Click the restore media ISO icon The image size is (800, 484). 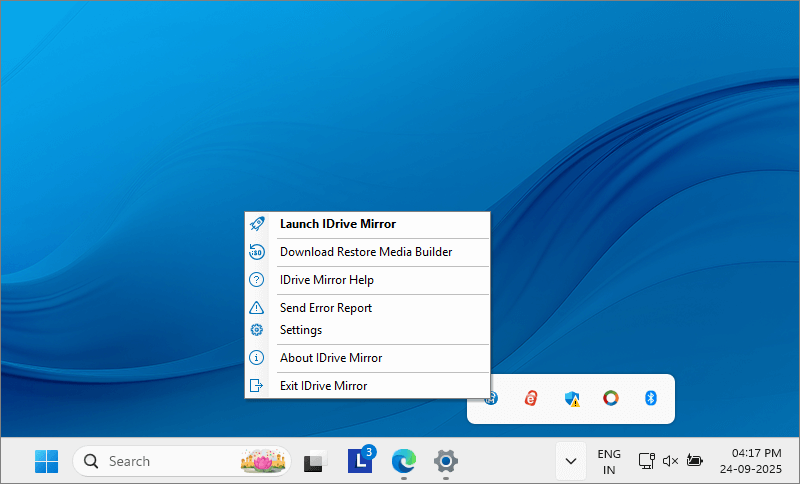257,252
